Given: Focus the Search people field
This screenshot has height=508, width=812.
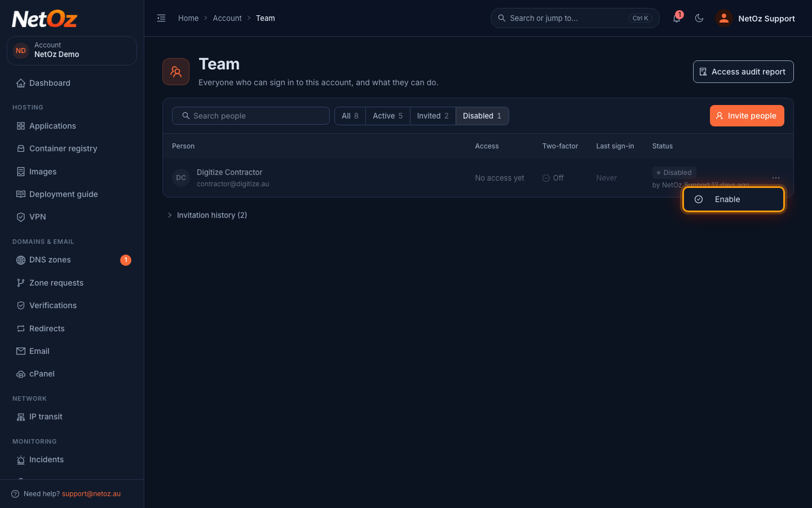Looking at the screenshot, I should pos(251,116).
